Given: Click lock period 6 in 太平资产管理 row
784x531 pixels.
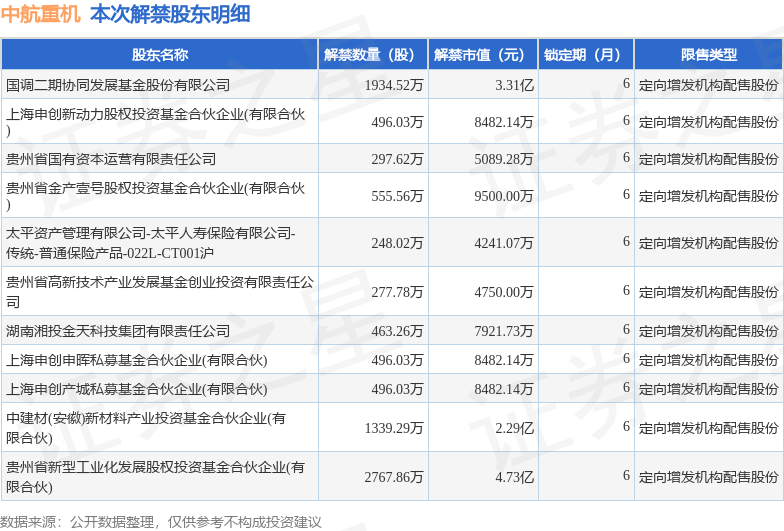Looking at the screenshot, I should pos(626,242).
